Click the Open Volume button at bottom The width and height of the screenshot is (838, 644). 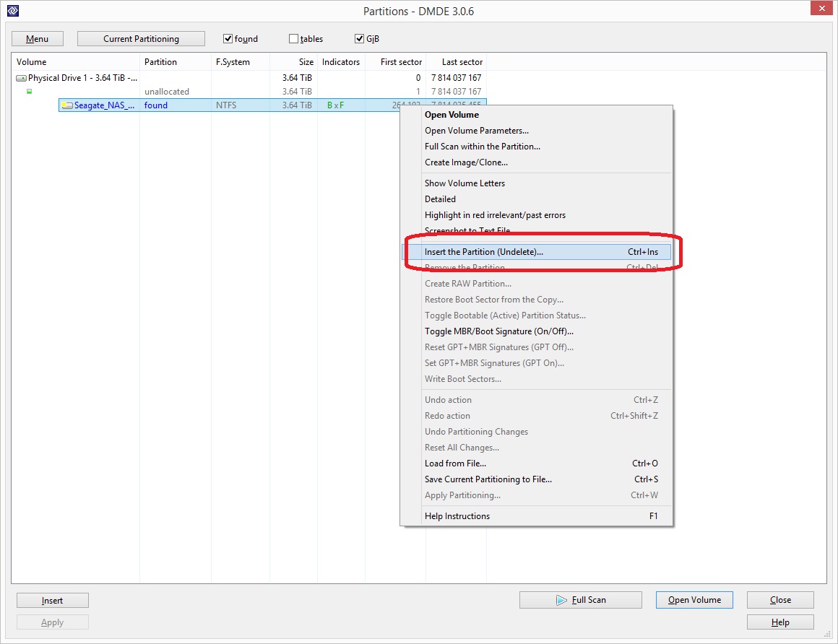[694, 600]
